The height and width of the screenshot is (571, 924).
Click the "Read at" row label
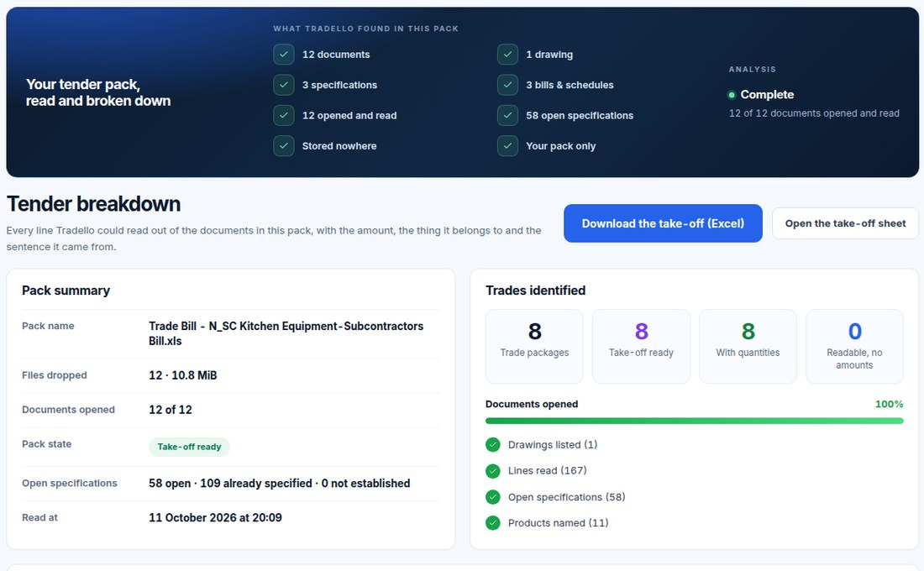(x=40, y=517)
